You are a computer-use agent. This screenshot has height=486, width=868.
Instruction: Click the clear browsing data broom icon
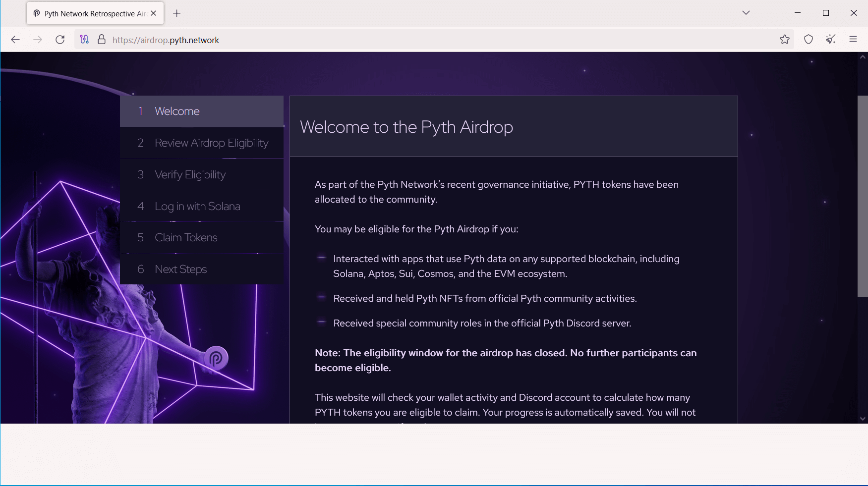(831, 39)
